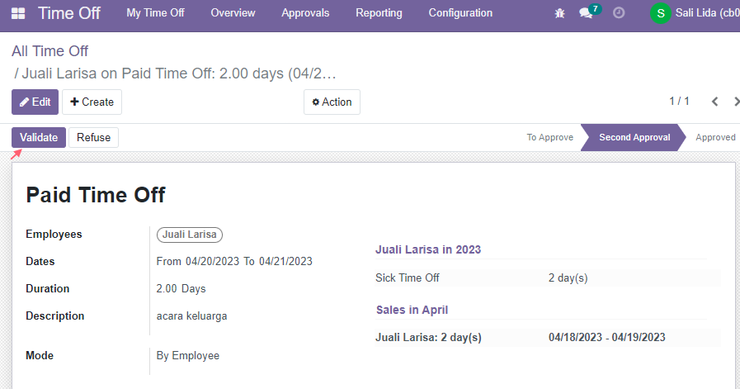This screenshot has height=389, width=740.
Task: Open the Approvals menu
Action: (305, 13)
